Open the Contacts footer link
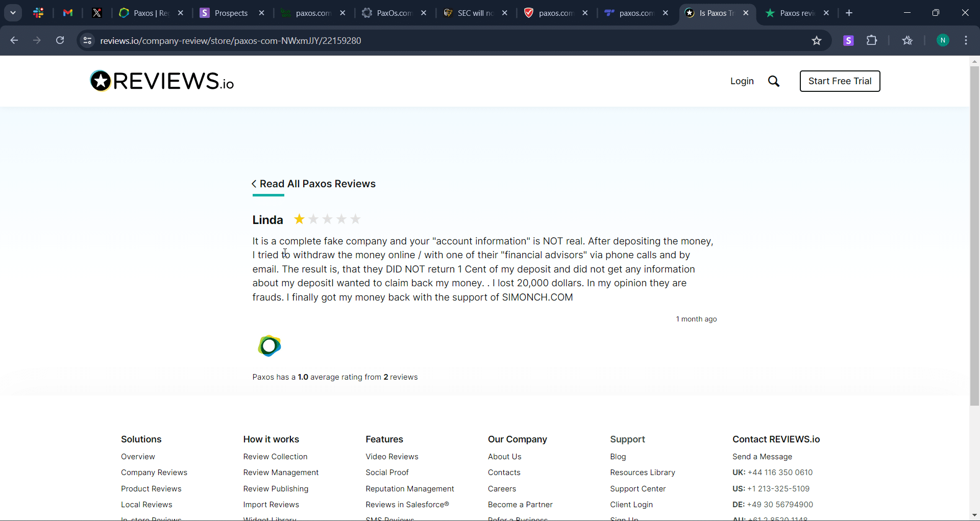The height and width of the screenshot is (521, 980). [x=504, y=473]
